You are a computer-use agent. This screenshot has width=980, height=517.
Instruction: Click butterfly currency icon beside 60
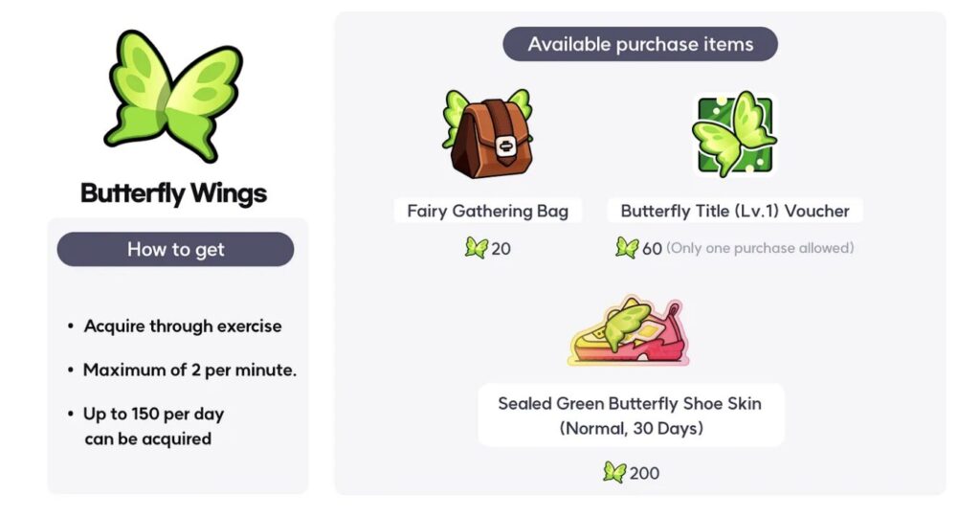[x=627, y=248]
